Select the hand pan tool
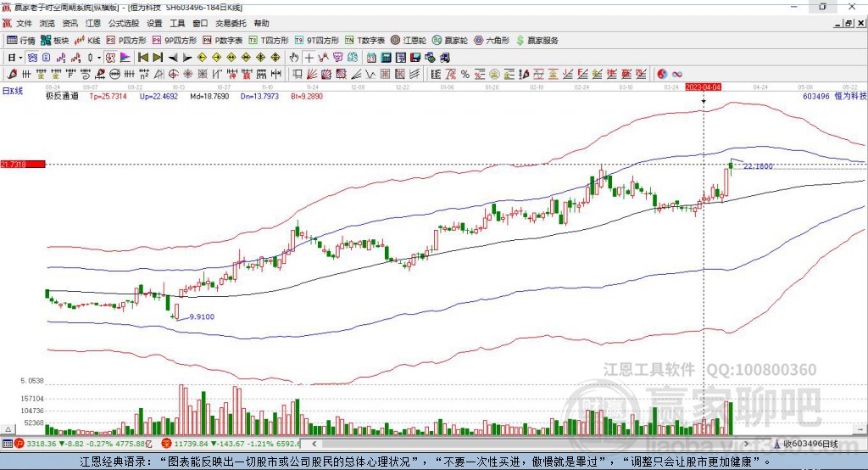 point(294,58)
